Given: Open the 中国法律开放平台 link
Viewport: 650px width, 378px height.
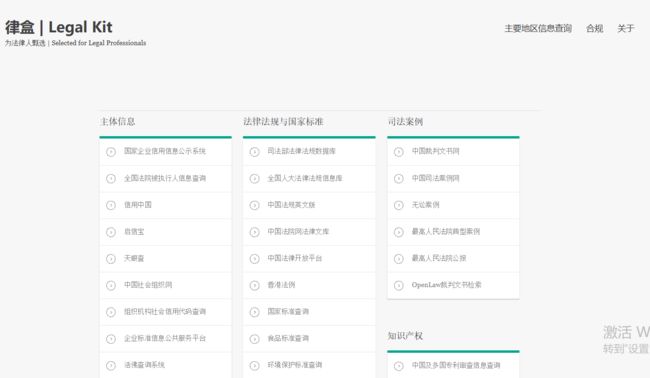Looking at the screenshot, I should [295, 258].
